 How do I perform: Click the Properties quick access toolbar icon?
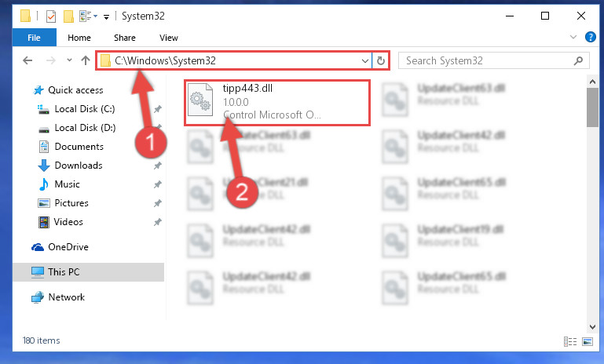click(x=51, y=16)
